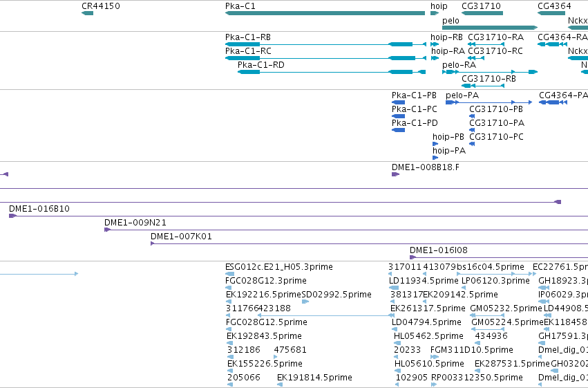Select the hoip-RA transcript label

[448, 51]
